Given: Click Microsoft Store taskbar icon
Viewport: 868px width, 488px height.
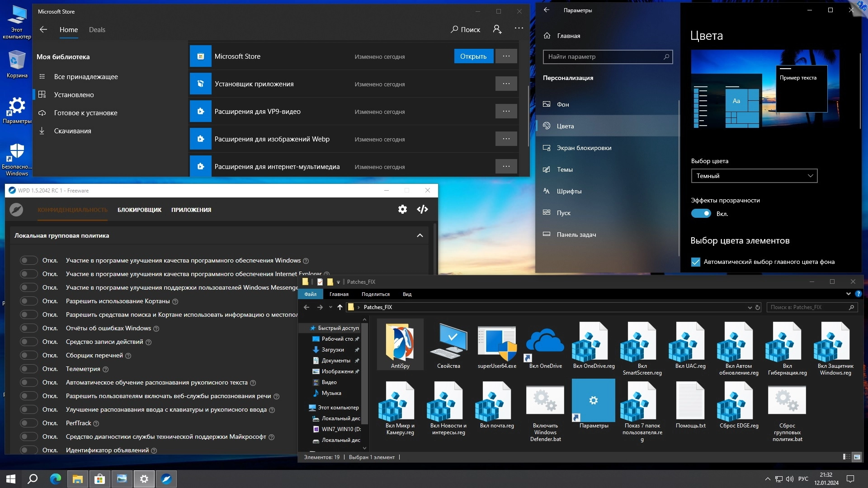Looking at the screenshot, I should [99, 479].
